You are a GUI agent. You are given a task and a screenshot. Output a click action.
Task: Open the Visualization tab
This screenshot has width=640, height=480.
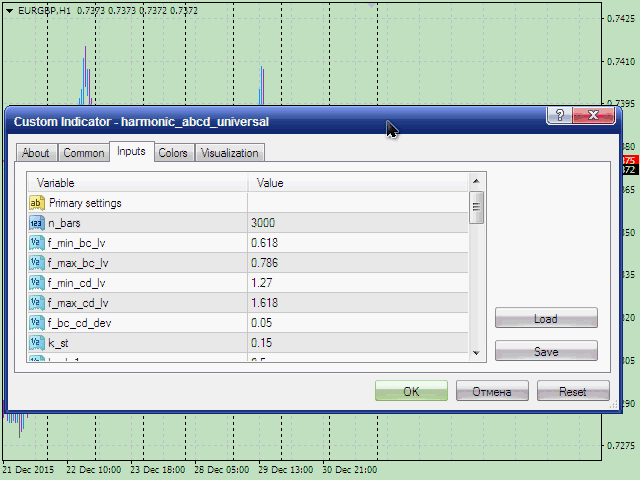229,153
